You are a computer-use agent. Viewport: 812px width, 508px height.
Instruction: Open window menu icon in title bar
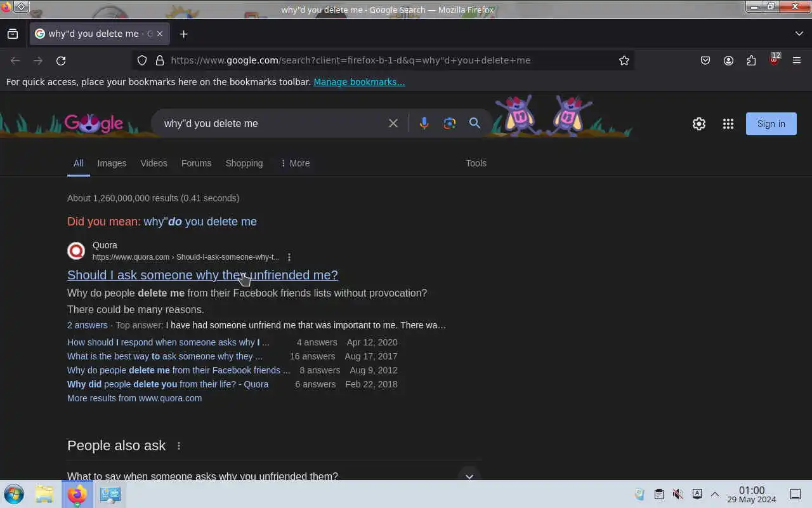pyautogui.click(x=21, y=6)
